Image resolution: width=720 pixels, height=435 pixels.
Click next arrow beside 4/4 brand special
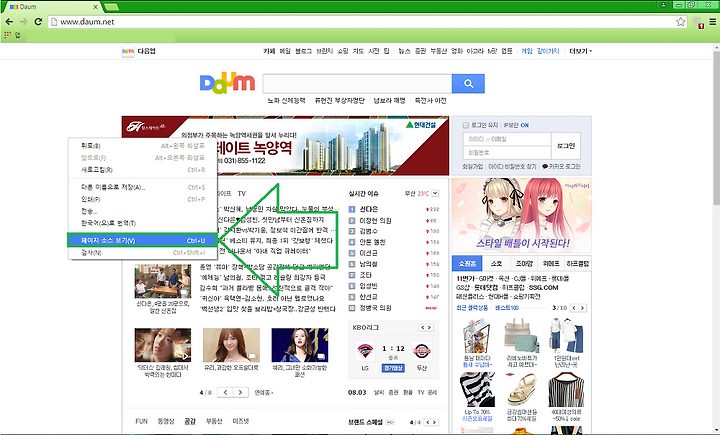tap(434, 422)
